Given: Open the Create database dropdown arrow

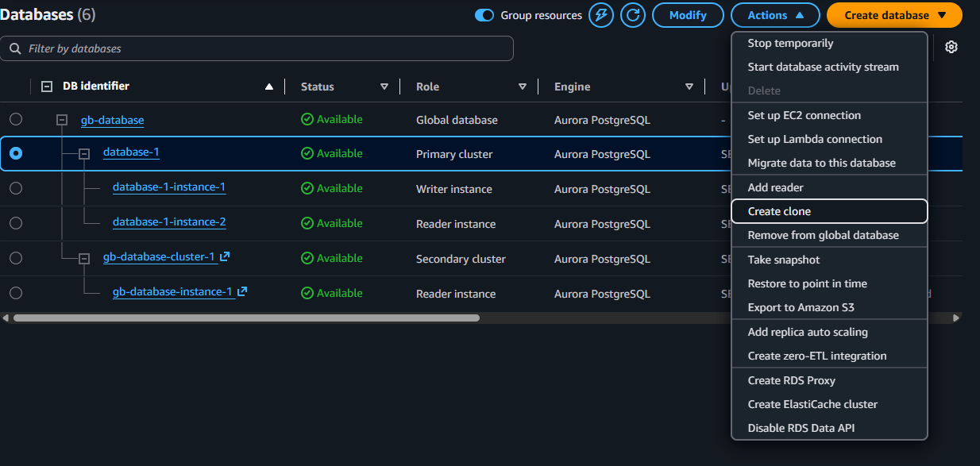Looking at the screenshot, I should (x=942, y=15).
